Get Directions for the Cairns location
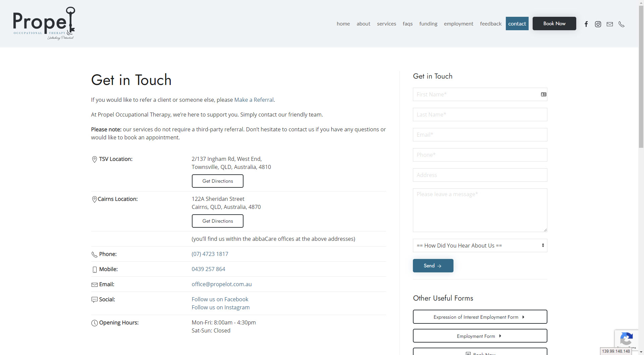 pos(217,221)
